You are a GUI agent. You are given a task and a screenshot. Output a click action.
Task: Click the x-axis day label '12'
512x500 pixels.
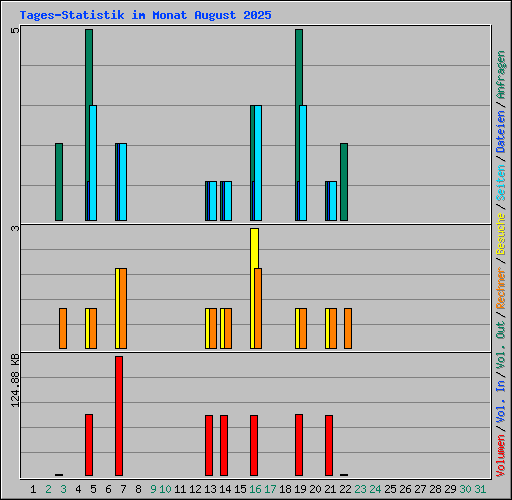click(x=195, y=489)
